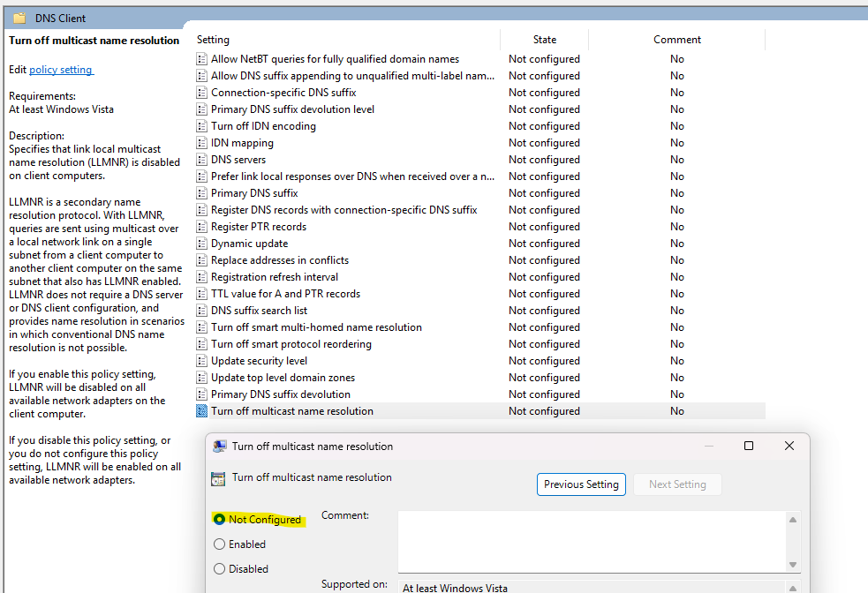Click Supported on box scroll up arrow

click(x=793, y=588)
